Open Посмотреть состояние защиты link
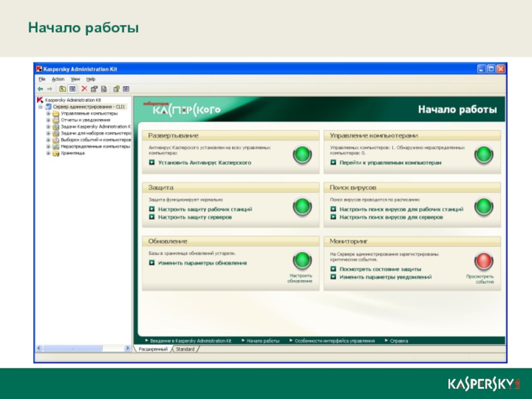Screen dimensions: 532x399 point(380,269)
